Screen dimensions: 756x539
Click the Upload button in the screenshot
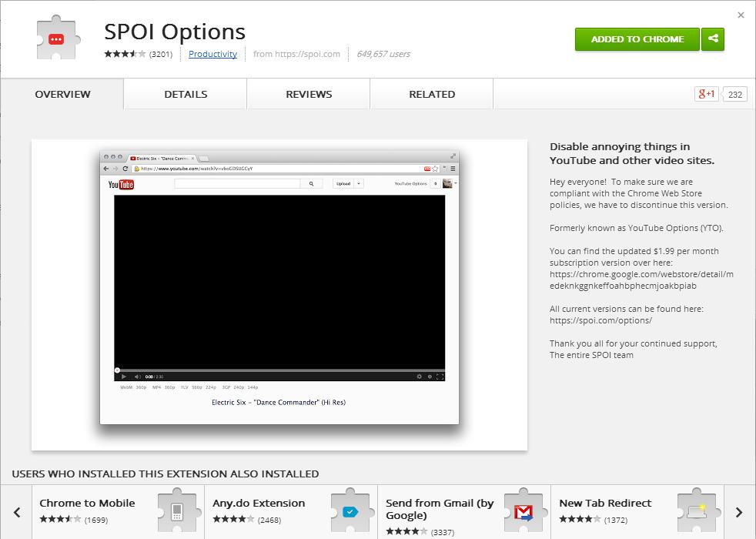coord(343,184)
